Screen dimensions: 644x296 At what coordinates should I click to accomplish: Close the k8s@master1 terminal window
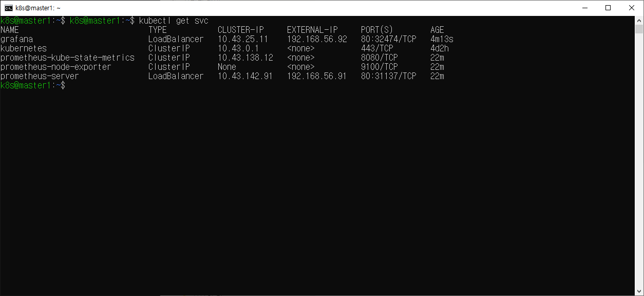click(x=632, y=8)
